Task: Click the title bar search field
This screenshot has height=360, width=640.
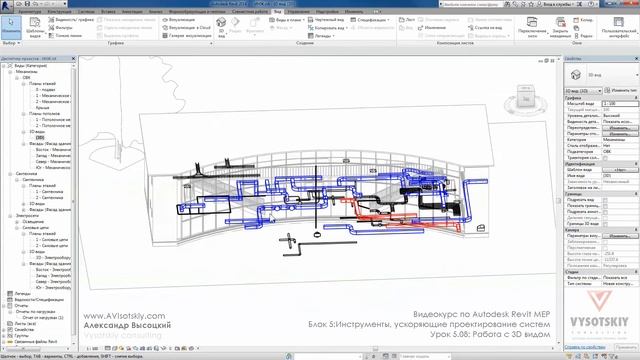Action: coord(471,4)
